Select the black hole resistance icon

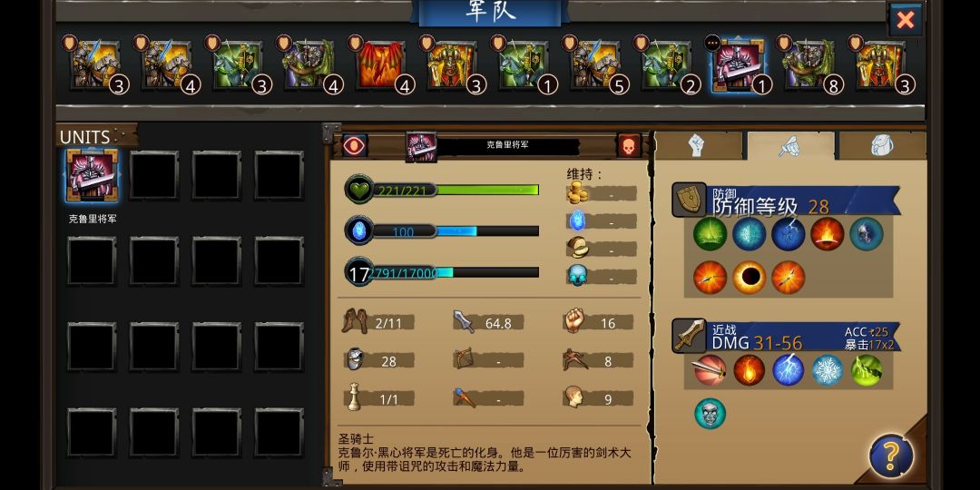(749, 278)
